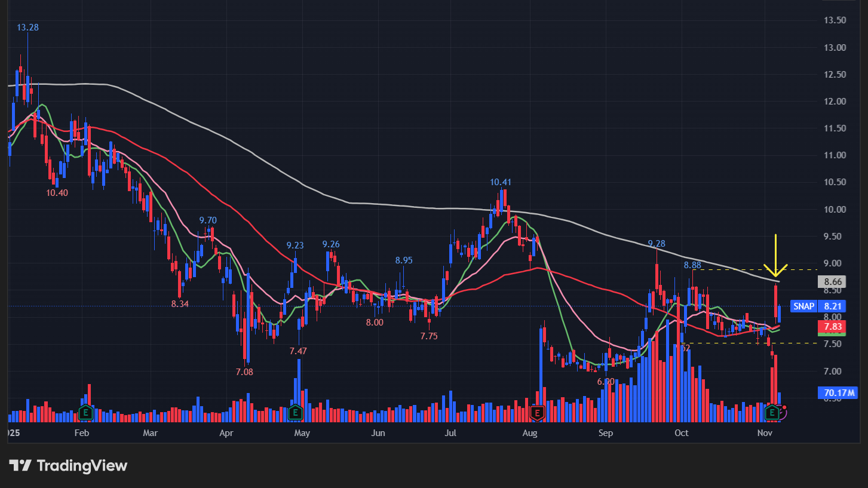The image size is (868, 488).
Task: Click the red 7.83 moving average label
Action: tap(833, 327)
